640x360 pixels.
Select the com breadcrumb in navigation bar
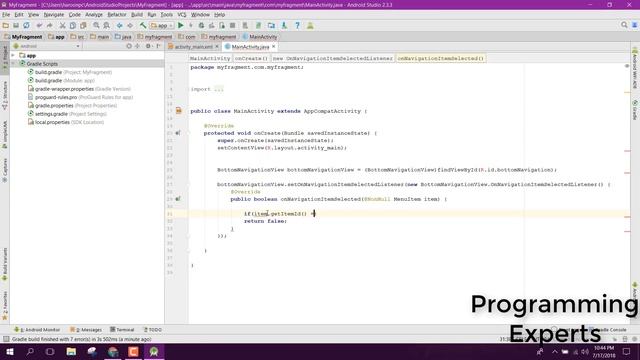pyautogui.click(x=187, y=37)
